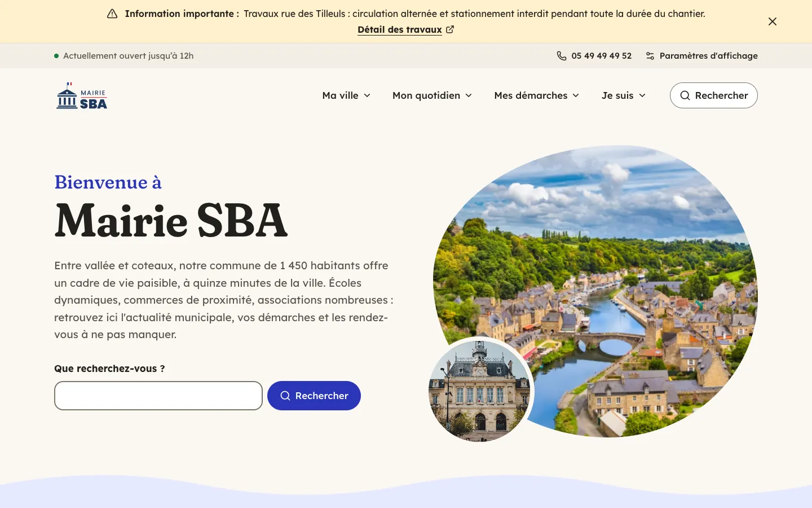Viewport: 812px width, 508px height.
Task: Dismiss the information banner with the X
Action: (773, 21)
